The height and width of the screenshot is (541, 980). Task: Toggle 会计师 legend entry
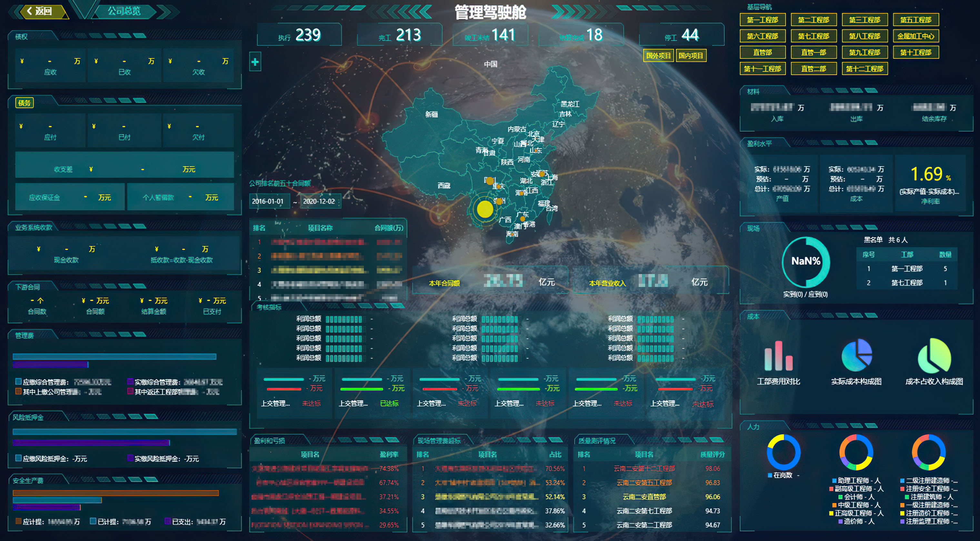coord(856,497)
